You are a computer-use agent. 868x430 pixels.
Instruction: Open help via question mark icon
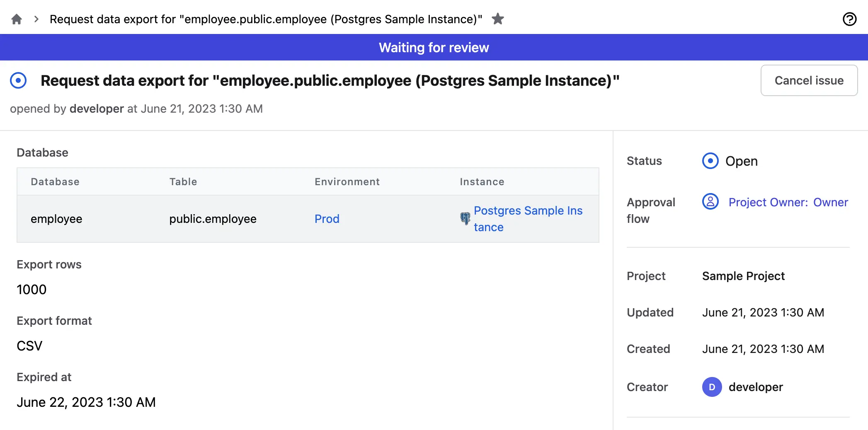pyautogui.click(x=849, y=19)
